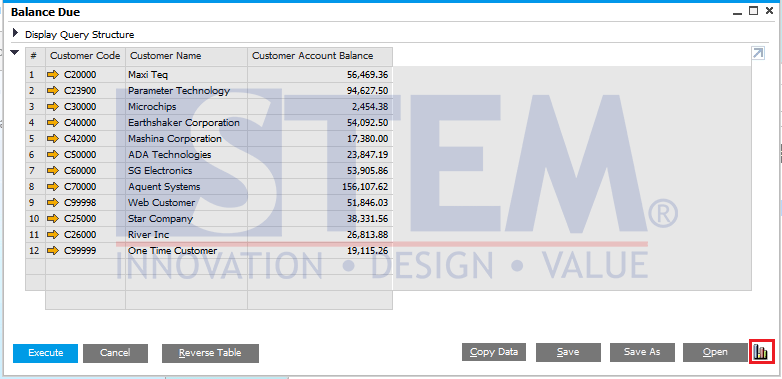Click balance value 53,905.86
The image size is (782, 379).
click(368, 171)
